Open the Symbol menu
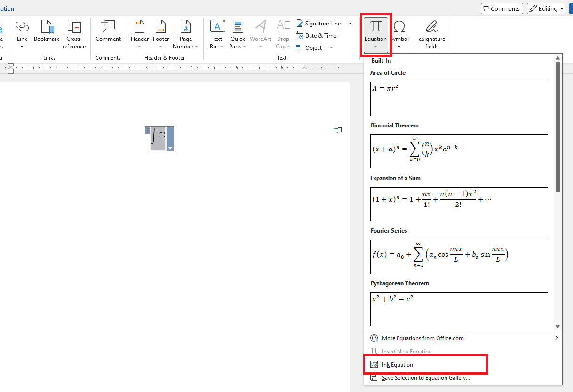Viewport: 573px width, 392px height. point(399,35)
